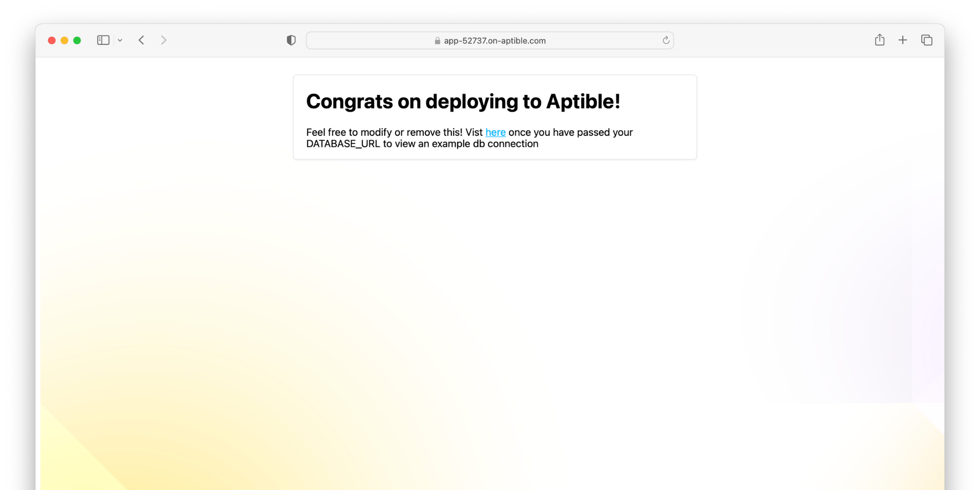Reload the page with the refresh icon

click(666, 40)
